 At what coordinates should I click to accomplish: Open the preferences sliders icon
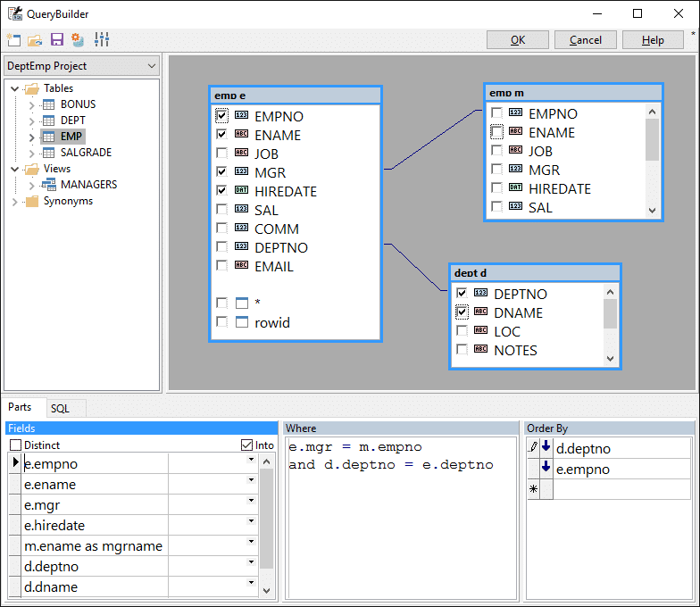(x=101, y=40)
